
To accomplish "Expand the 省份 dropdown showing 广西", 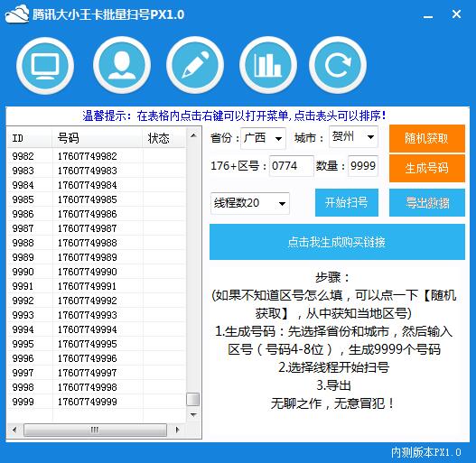I will [263, 138].
